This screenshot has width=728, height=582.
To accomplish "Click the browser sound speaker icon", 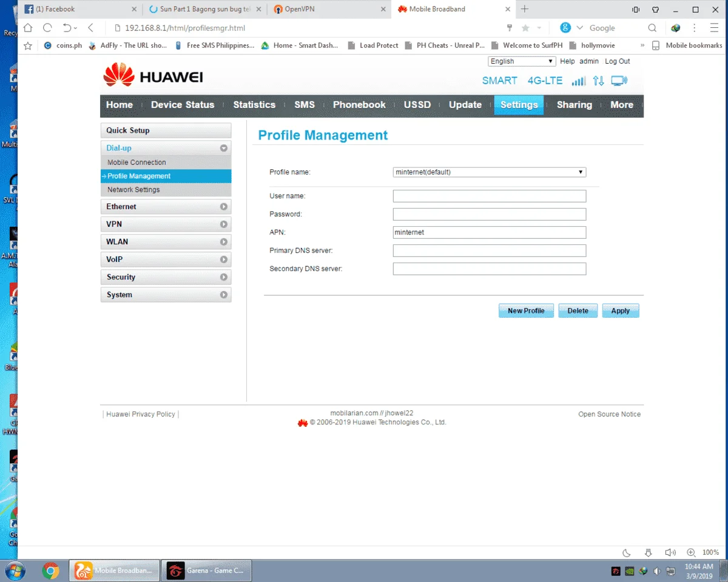I will coord(670,552).
